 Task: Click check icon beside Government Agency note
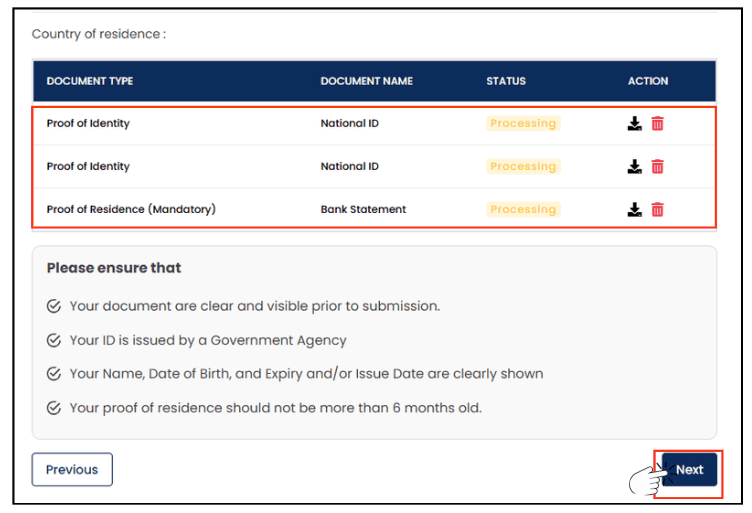coord(54,340)
